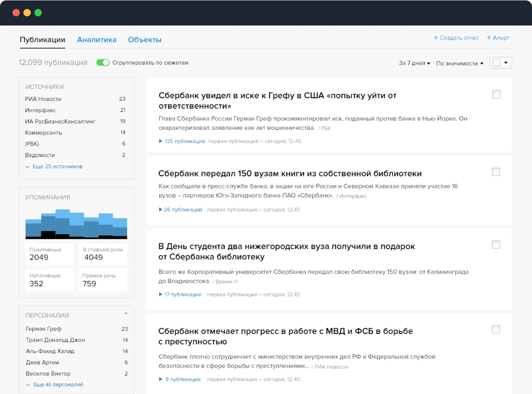Expand Еще 46 персоналий
The width and height of the screenshot is (532, 394).
pyautogui.click(x=55, y=385)
